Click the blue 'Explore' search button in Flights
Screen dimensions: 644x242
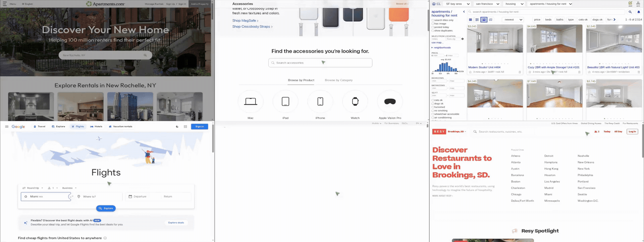coord(106,208)
